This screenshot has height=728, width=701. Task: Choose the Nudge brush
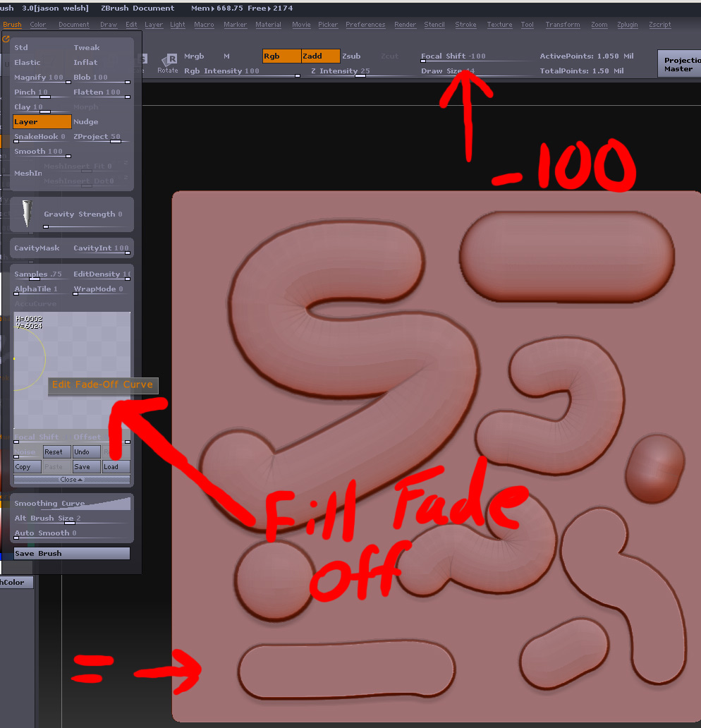pos(85,121)
